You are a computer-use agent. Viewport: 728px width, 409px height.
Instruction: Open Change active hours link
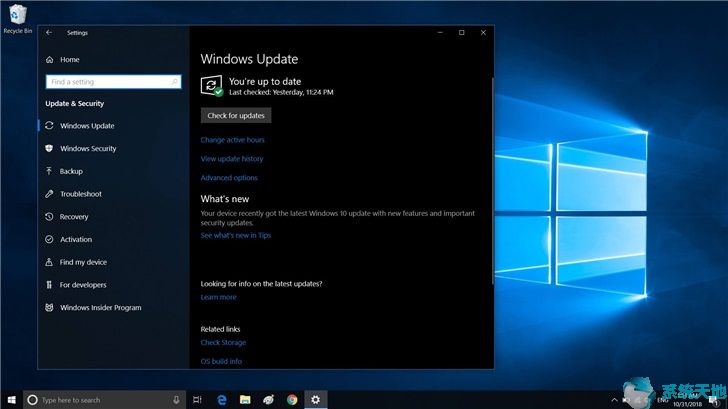[233, 140]
